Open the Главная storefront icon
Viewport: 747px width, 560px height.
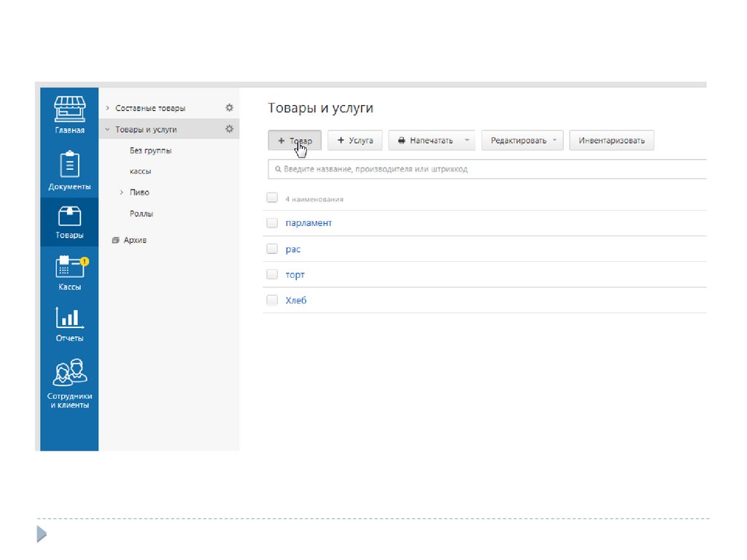pyautogui.click(x=69, y=109)
